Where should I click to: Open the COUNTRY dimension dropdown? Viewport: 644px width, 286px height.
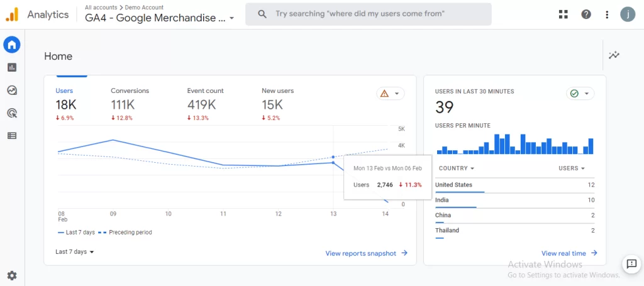tap(457, 168)
